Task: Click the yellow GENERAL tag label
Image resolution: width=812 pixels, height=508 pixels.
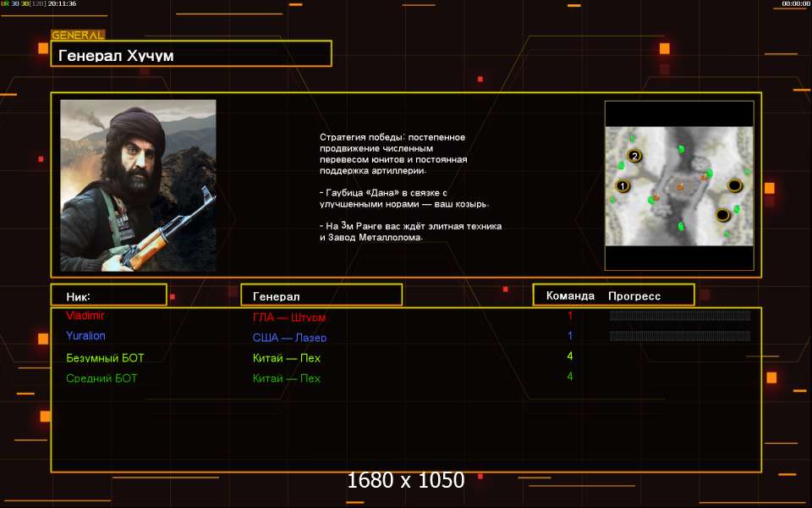Action: 78,36
